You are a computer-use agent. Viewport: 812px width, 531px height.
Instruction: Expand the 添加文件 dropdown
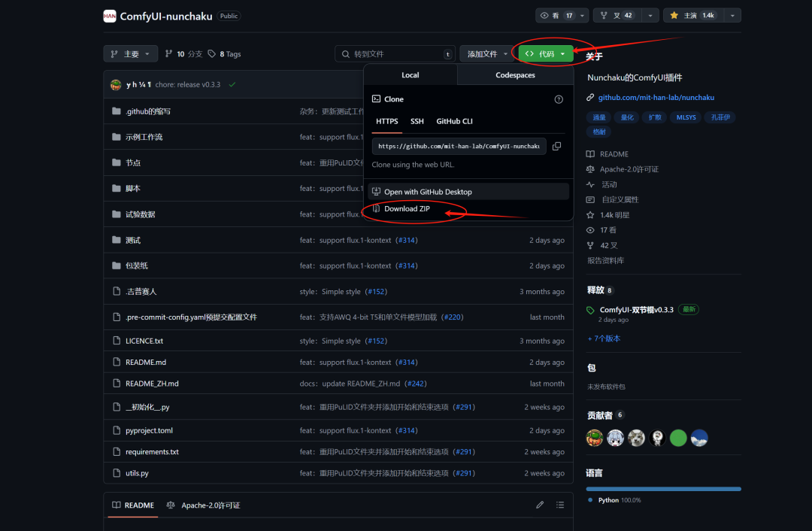pos(486,54)
